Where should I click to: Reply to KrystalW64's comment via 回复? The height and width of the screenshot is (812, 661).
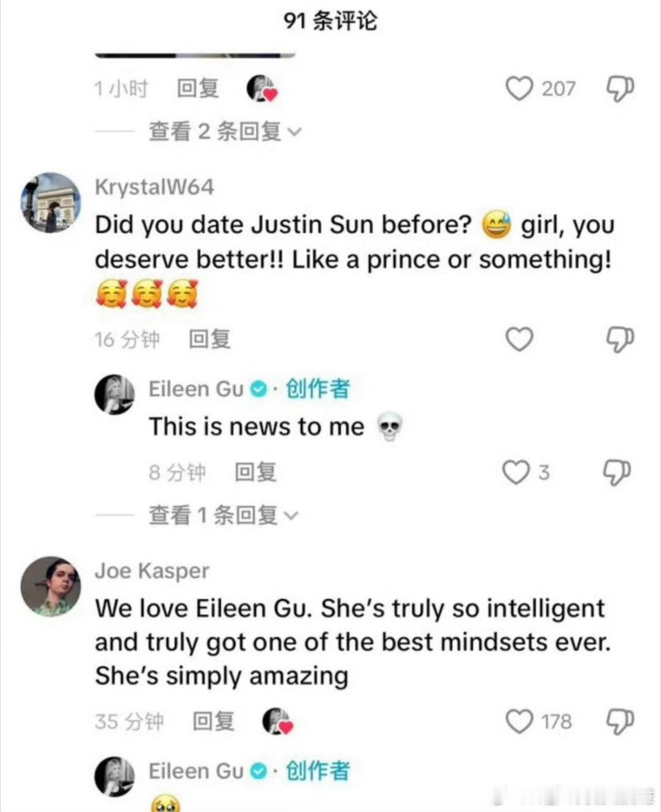point(209,339)
